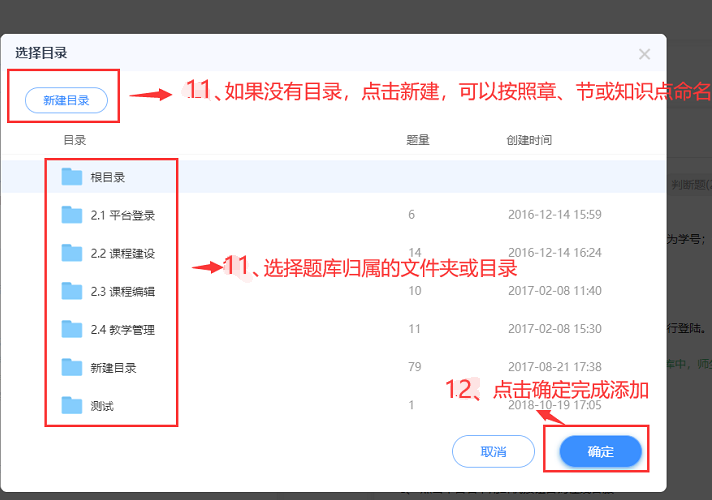Click question count 1 for 测试
Viewport: 712px width, 500px height.
tap(411, 405)
